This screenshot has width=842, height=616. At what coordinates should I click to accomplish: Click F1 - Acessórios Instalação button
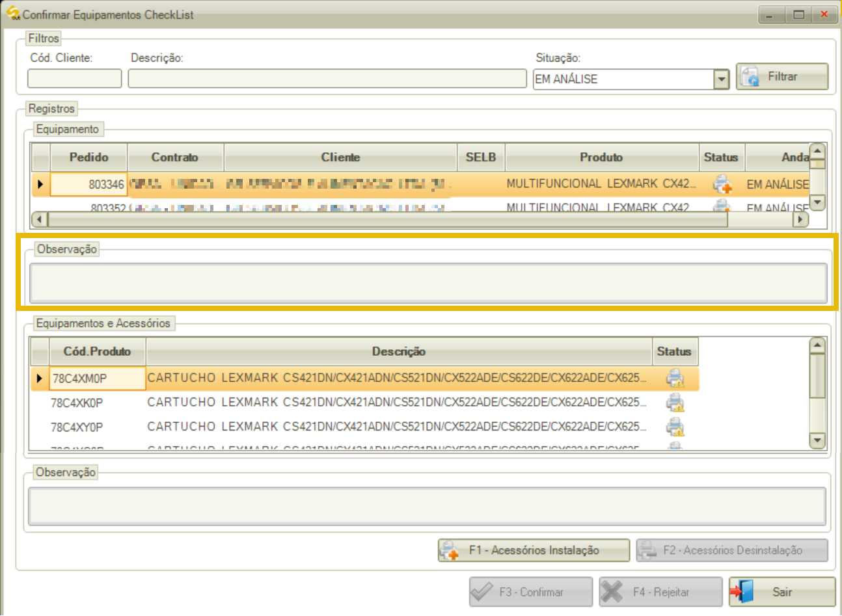(534, 550)
